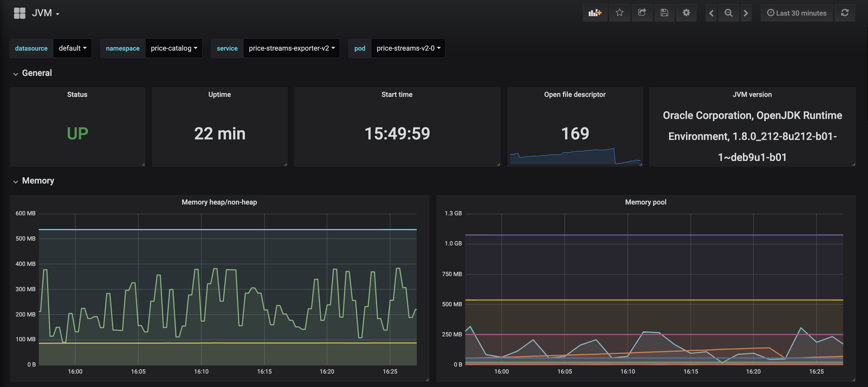The width and height of the screenshot is (868, 387).
Task: Zoom out time range magnifier
Action: click(x=728, y=13)
